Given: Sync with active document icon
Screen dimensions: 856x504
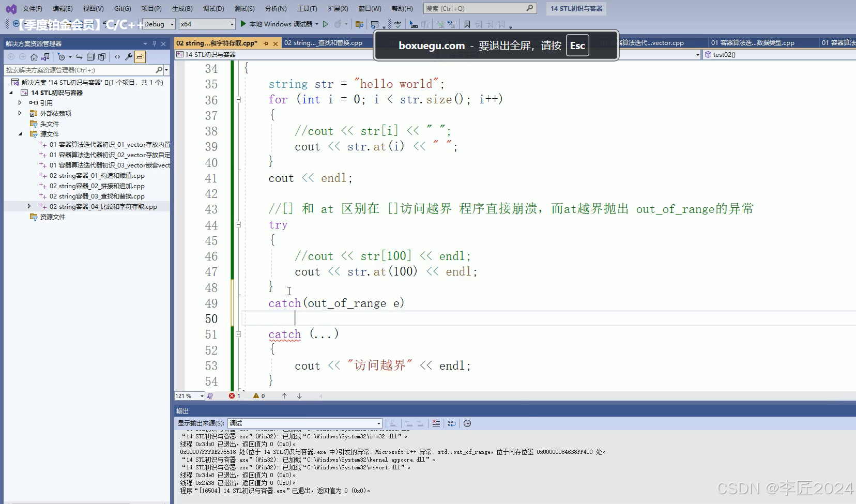Looking at the screenshot, I should tap(79, 57).
